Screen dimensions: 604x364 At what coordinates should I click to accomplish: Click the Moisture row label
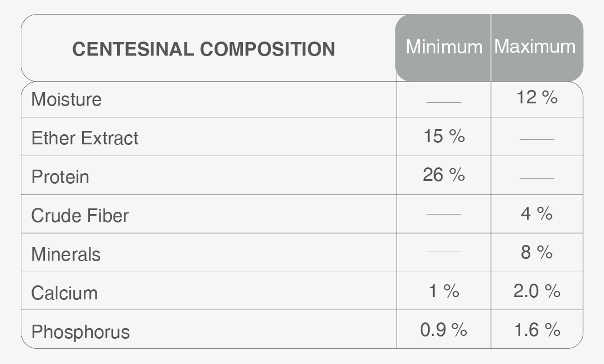point(66,99)
